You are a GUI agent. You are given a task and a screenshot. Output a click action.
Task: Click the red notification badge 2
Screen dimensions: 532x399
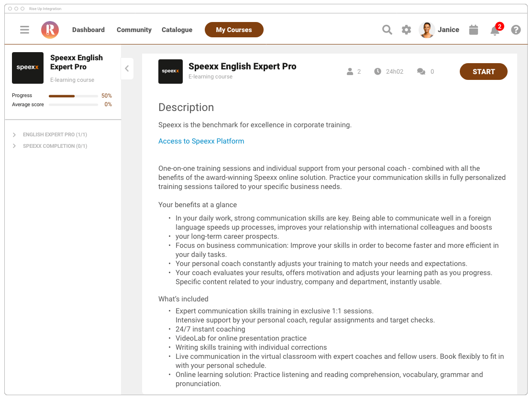point(499,26)
